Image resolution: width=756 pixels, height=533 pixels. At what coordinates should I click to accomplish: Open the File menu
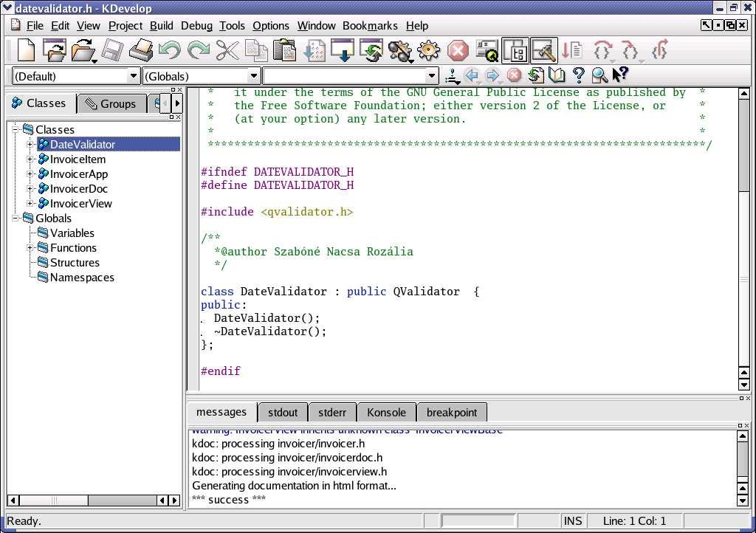coord(35,26)
